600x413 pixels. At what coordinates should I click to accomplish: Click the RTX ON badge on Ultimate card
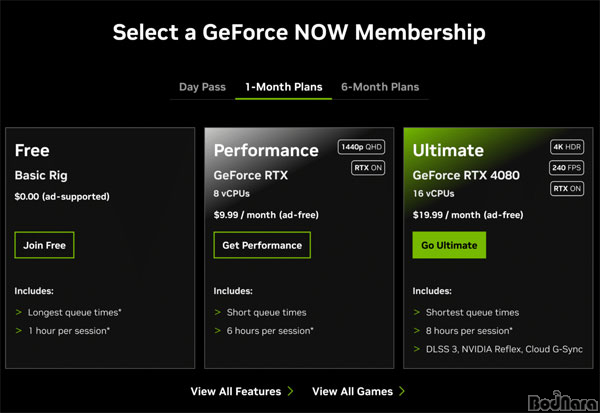(567, 188)
